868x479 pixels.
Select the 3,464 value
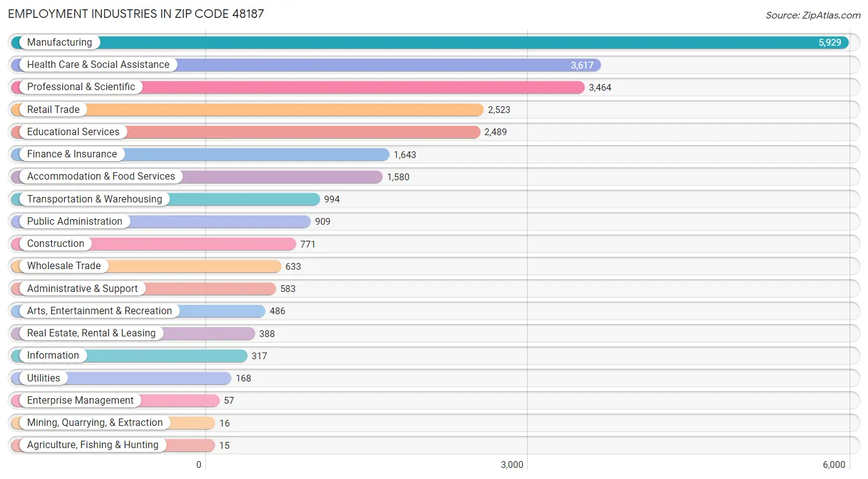600,88
